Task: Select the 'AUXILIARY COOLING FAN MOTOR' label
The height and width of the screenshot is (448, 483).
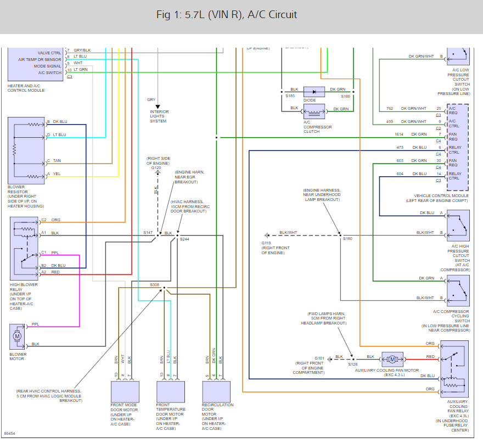Action: [x=387, y=371]
